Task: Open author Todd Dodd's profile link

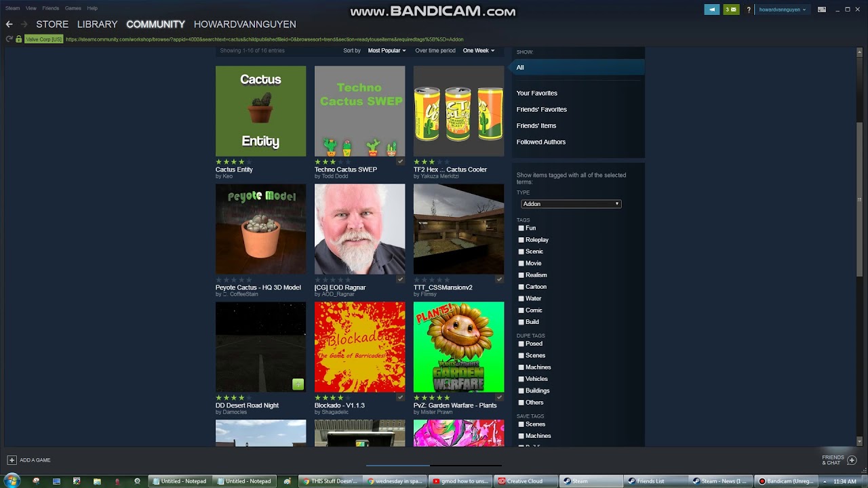Action: 334,176
